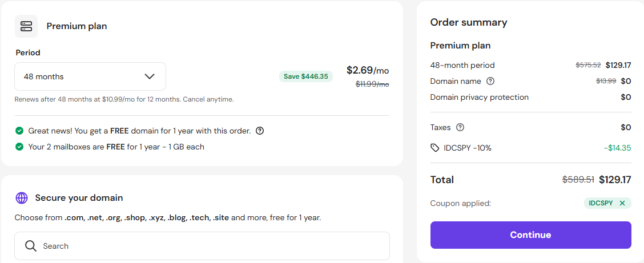Screen dimensions: 644x263
Task: Click into the domain Search field
Action: [202, 246]
